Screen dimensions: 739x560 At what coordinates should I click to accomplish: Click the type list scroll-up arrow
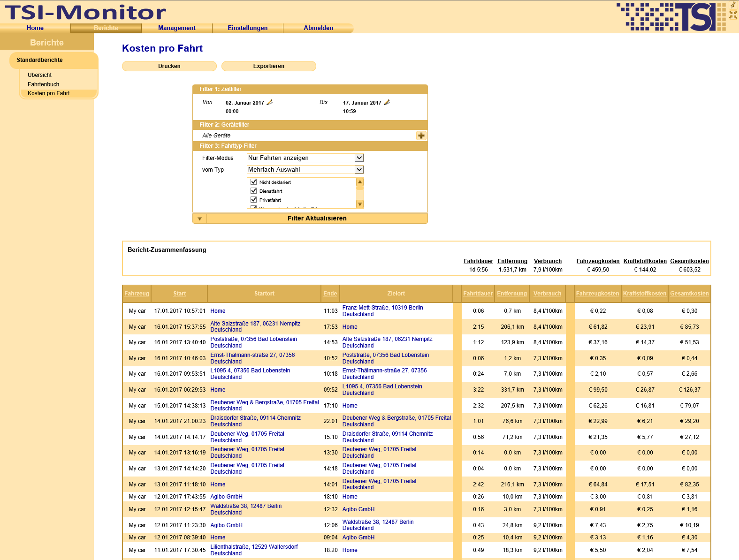point(360,182)
